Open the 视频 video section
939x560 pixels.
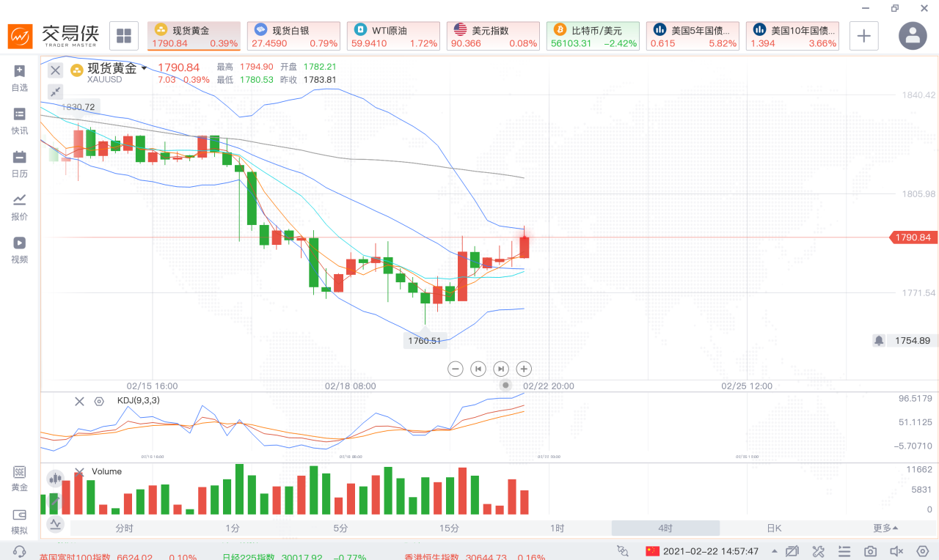coord(19,249)
